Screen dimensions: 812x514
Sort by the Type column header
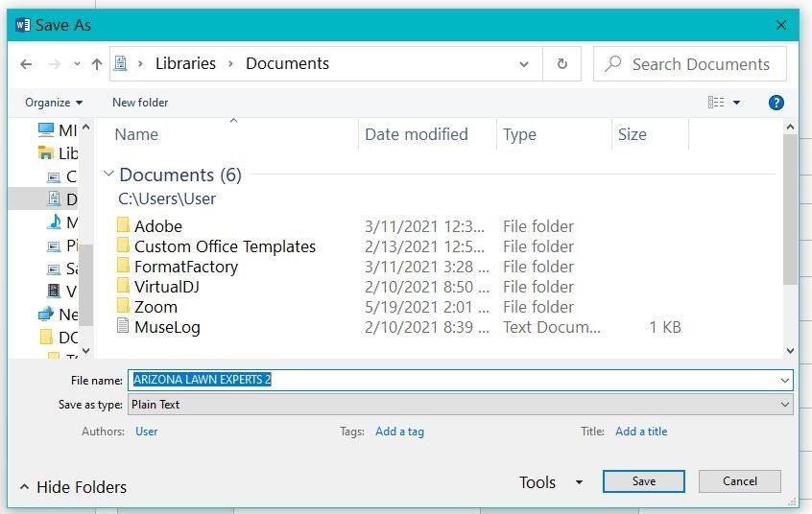pyautogui.click(x=519, y=134)
